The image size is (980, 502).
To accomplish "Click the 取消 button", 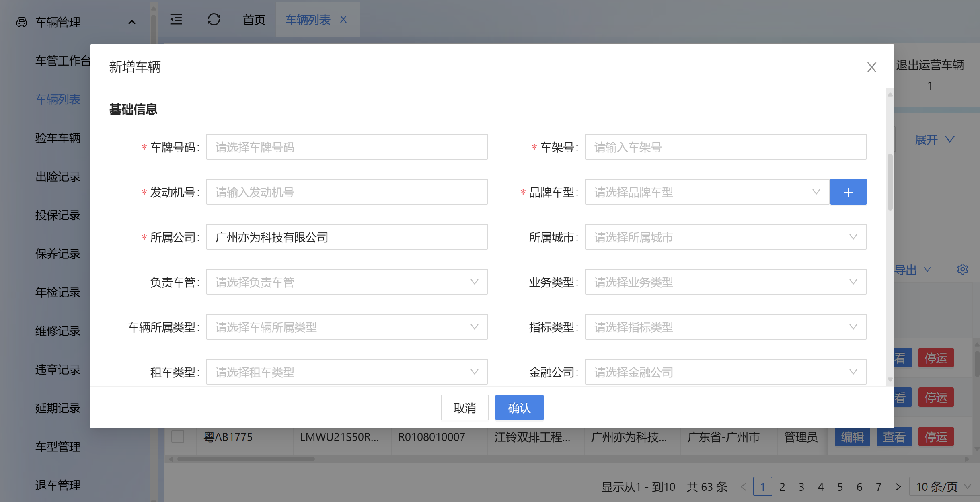I will tap(464, 408).
